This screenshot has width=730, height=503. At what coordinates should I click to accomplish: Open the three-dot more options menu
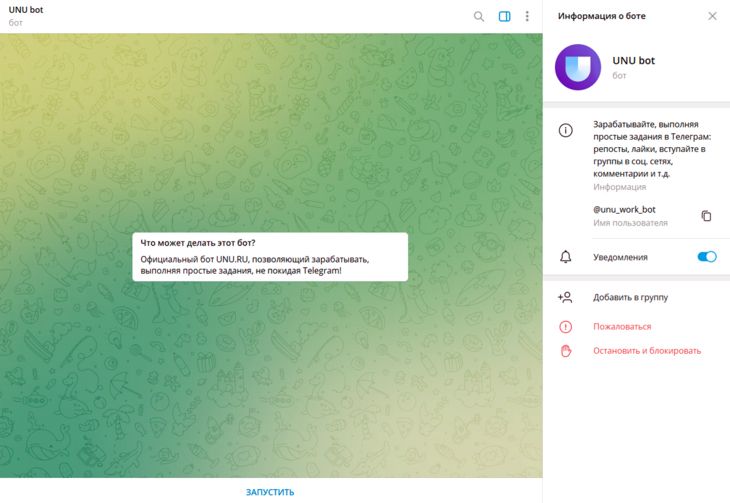pyautogui.click(x=527, y=17)
